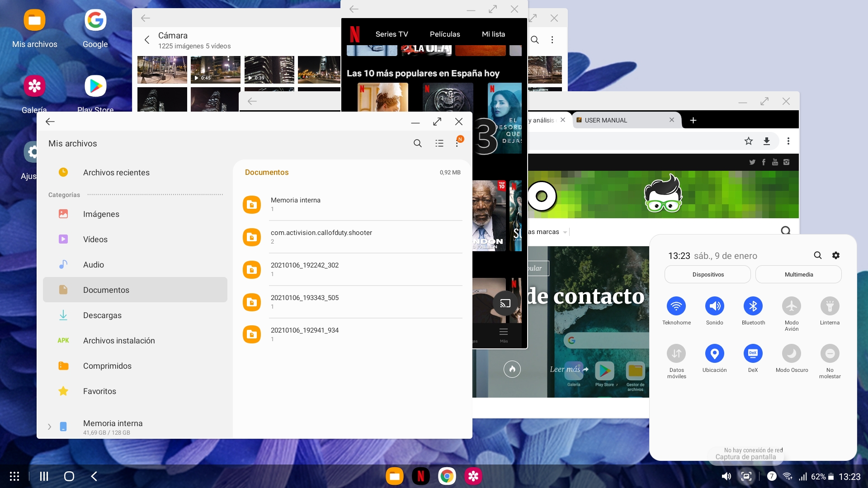Open Comprimidos category
The width and height of the screenshot is (868, 488).
(135, 366)
